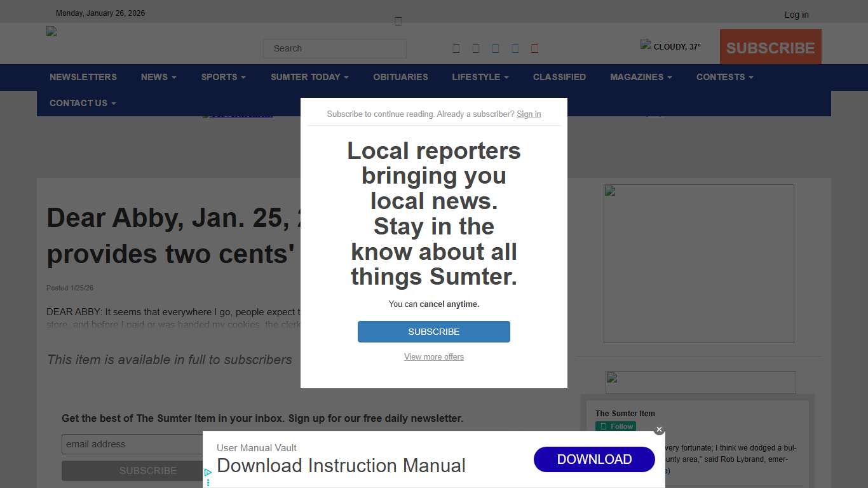Open the Sumter Today dropdown
The image size is (868, 488).
coord(309,77)
